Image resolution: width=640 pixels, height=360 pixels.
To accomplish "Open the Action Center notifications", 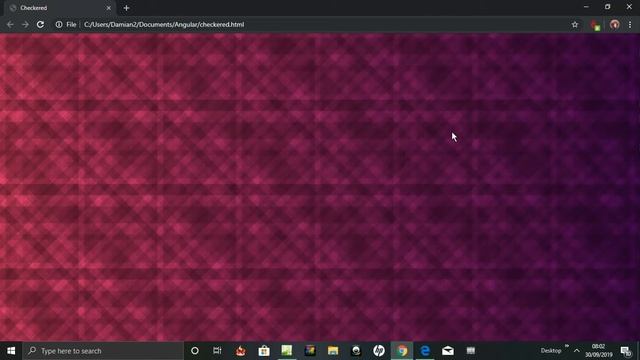I will pyautogui.click(x=626, y=351).
